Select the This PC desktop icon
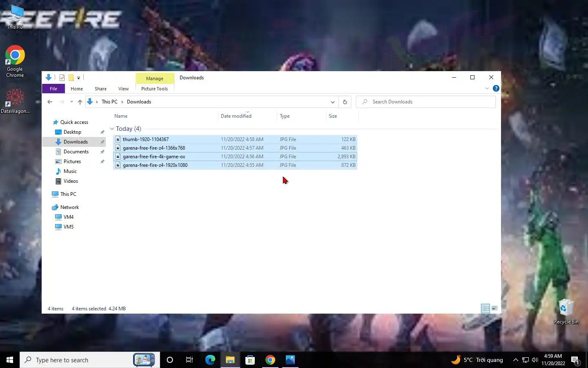The image size is (588, 368). tap(15, 17)
